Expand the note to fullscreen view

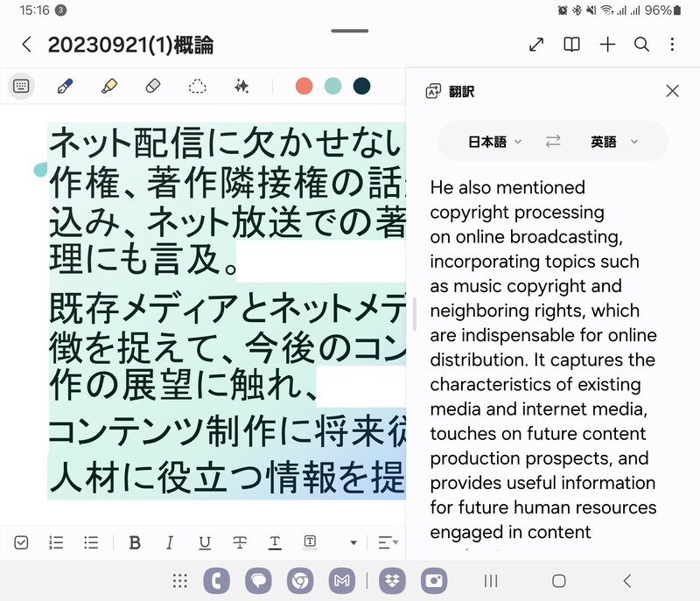[536, 44]
